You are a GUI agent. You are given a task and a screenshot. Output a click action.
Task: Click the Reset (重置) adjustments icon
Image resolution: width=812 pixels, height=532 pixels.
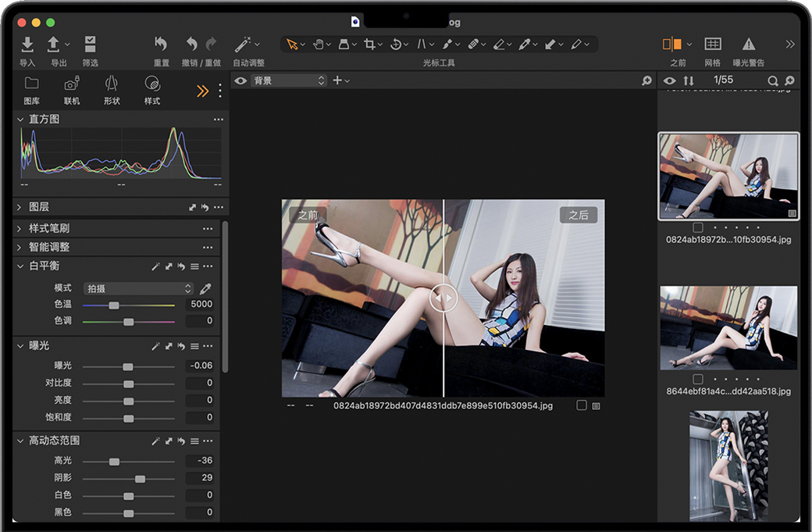tap(162, 45)
